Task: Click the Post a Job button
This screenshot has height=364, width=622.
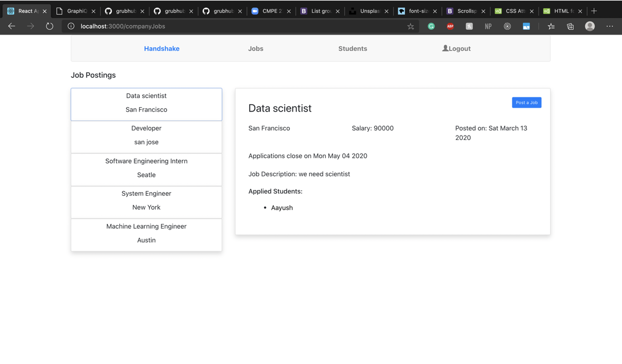Action: (x=526, y=102)
